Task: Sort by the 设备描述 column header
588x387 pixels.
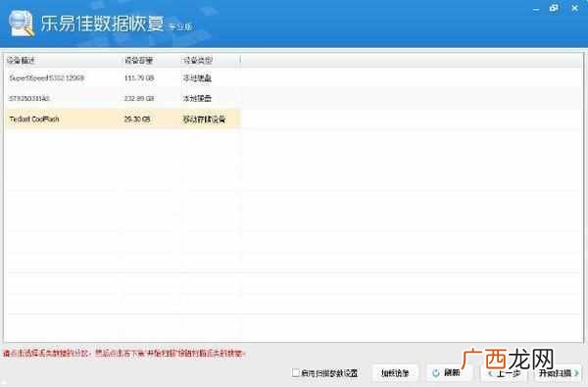Action: pyautogui.click(x=62, y=61)
